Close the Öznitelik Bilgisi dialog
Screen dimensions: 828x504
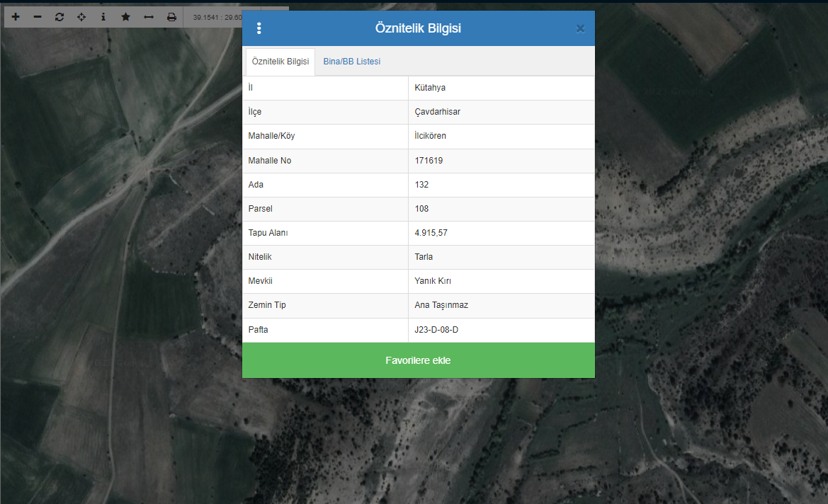pyautogui.click(x=580, y=28)
